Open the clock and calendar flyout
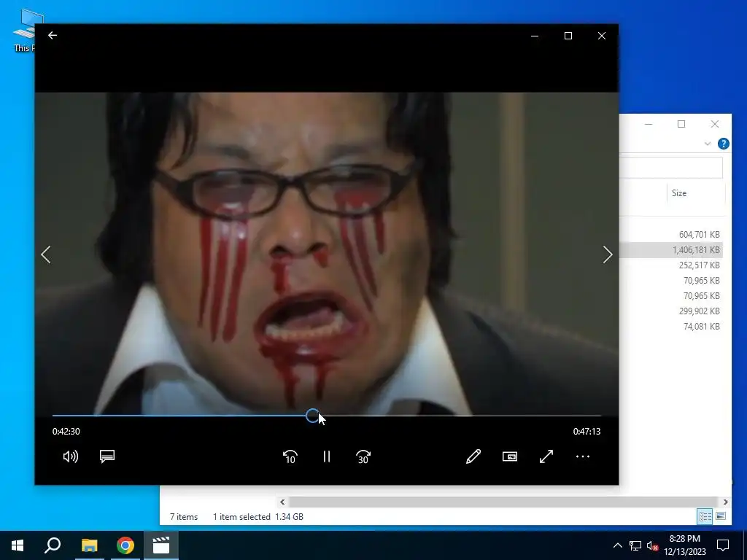Image resolution: width=747 pixels, height=560 pixels. click(684, 545)
